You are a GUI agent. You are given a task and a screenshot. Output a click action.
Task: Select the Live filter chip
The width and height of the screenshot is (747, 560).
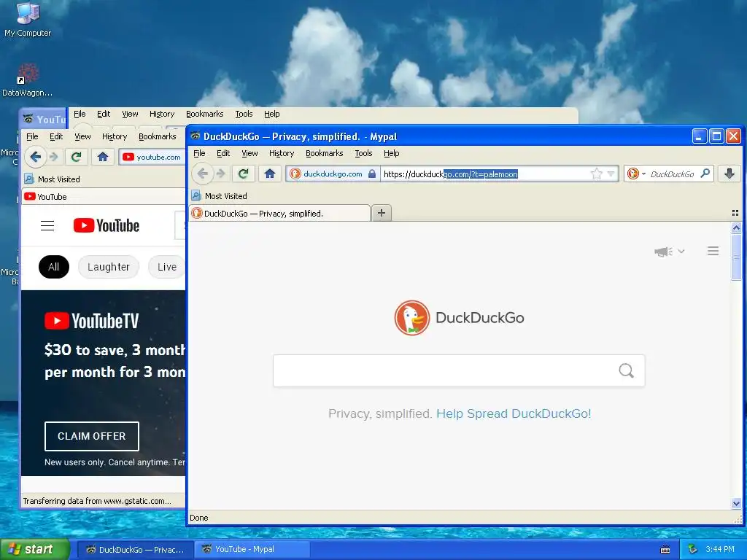point(167,267)
